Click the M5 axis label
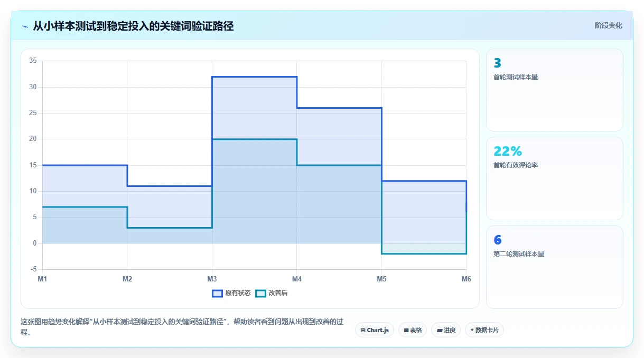 pyautogui.click(x=381, y=279)
